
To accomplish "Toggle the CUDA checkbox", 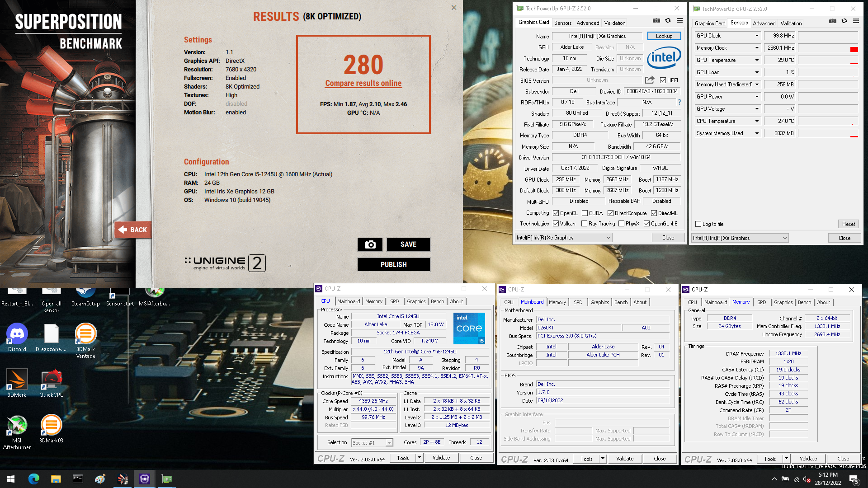I will pos(585,213).
